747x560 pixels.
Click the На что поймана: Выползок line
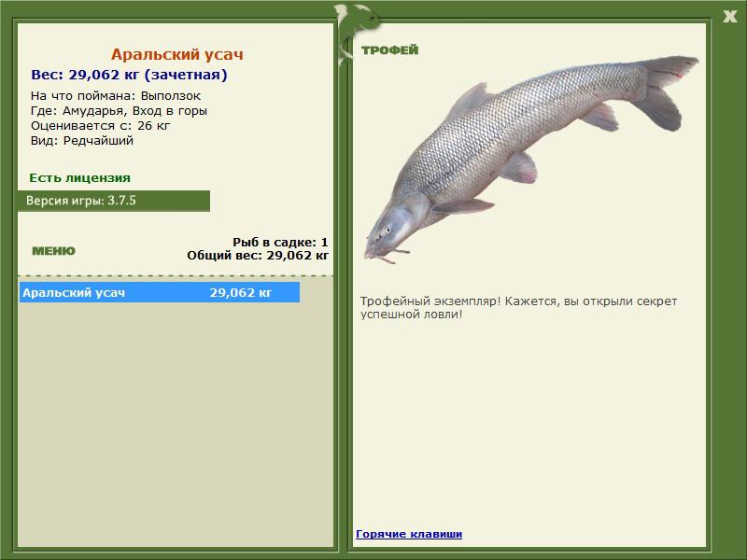pyautogui.click(x=116, y=96)
